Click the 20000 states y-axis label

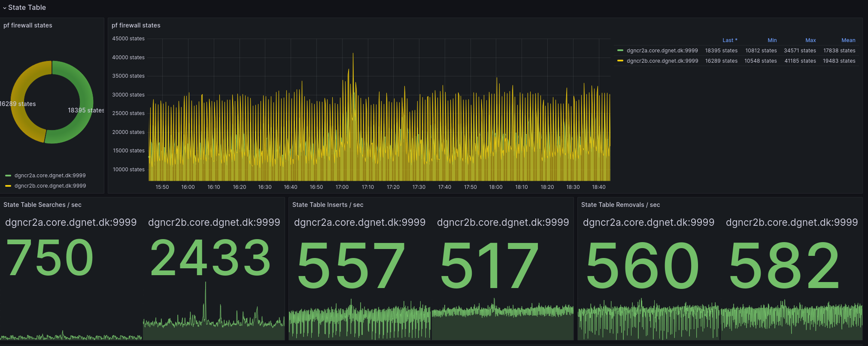click(x=128, y=132)
